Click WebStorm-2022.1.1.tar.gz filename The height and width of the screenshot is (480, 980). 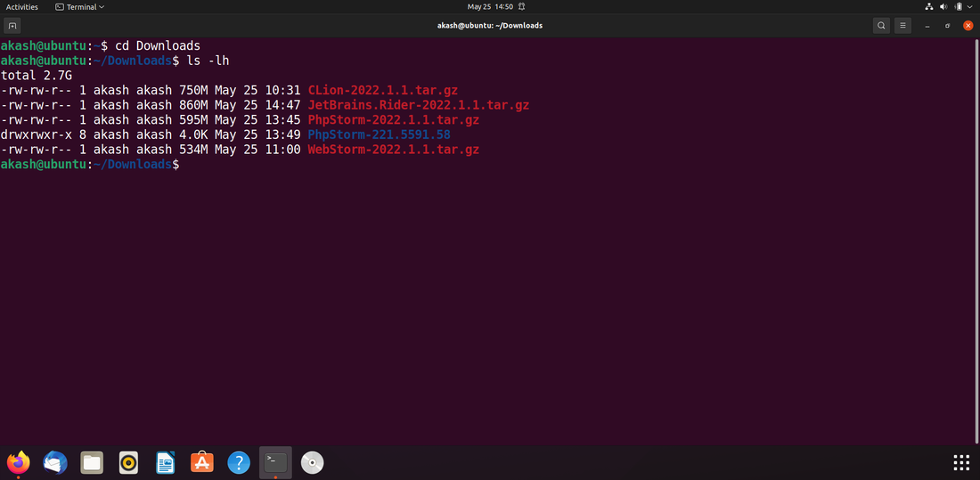point(394,150)
